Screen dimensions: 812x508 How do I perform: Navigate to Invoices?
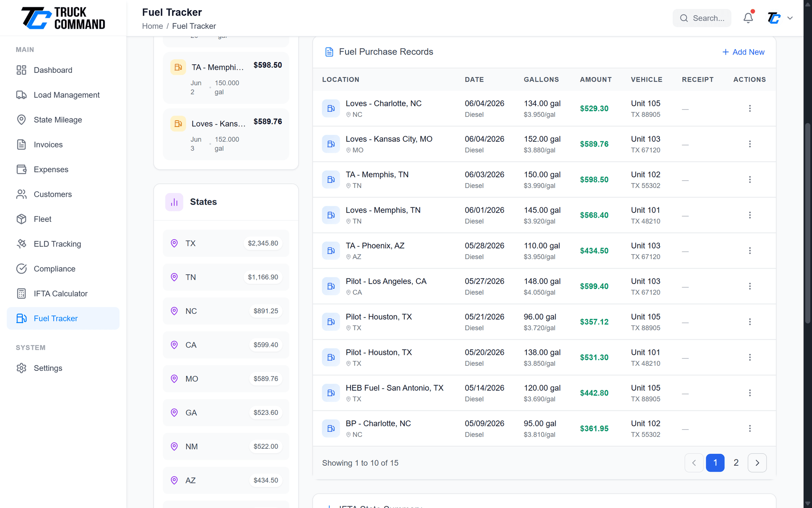click(63, 144)
